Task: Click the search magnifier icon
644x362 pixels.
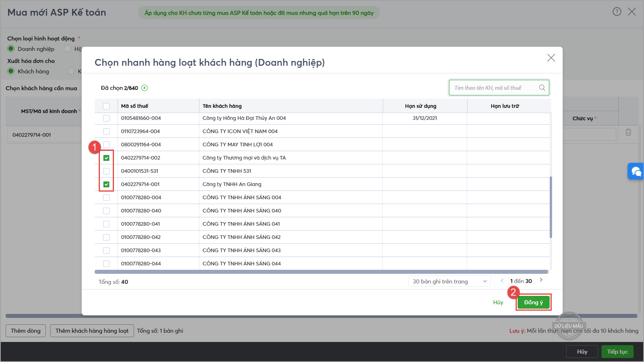Action: (542, 88)
